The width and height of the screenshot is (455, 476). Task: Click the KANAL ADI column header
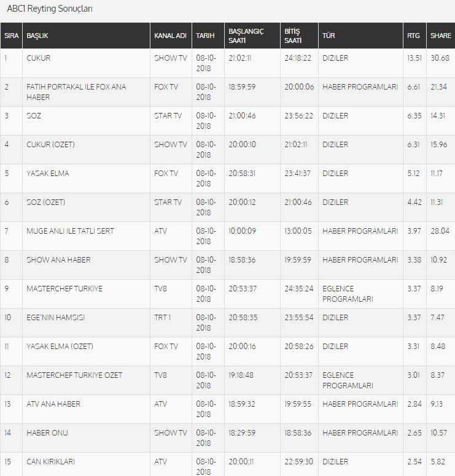(170, 36)
